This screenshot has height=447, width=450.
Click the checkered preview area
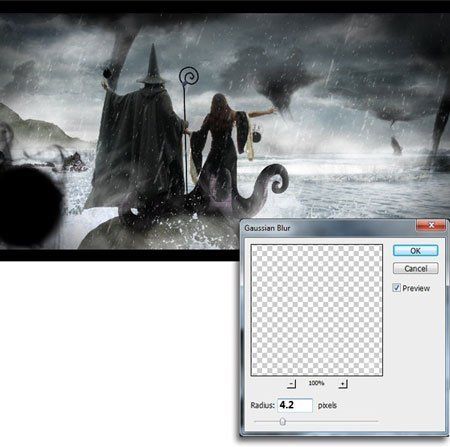pos(316,310)
